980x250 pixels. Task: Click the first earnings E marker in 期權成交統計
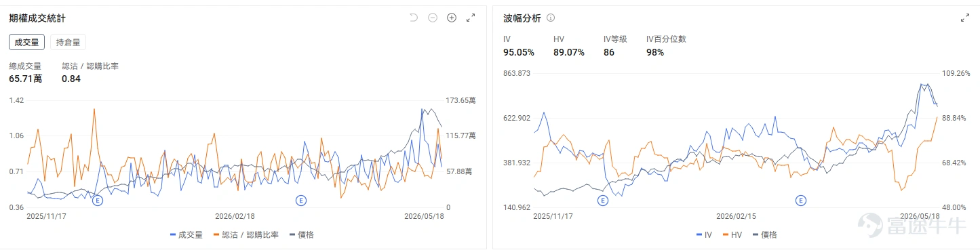click(x=97, y=201)
